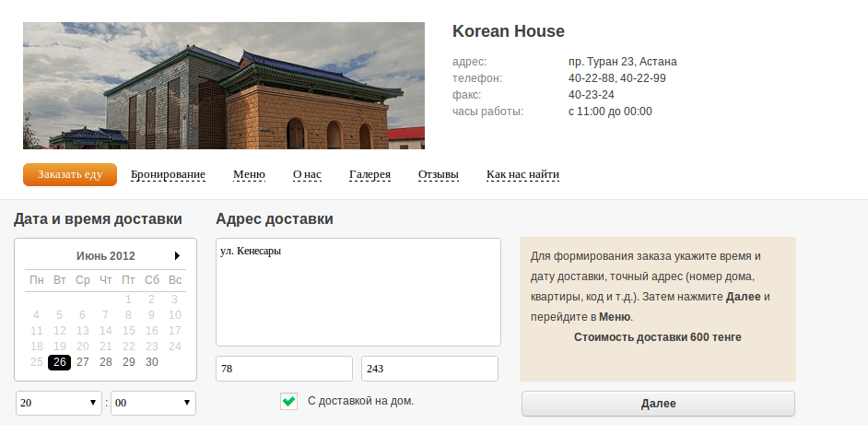View the Галерея tab
The width and height of the screenshot is (868, 435).
[369, 174]
